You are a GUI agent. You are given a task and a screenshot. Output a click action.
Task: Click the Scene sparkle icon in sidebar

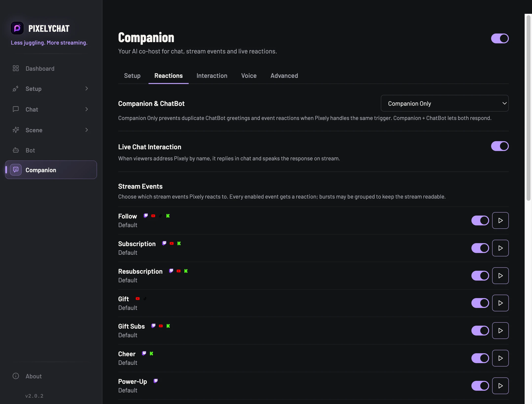[x=16, y=130]
